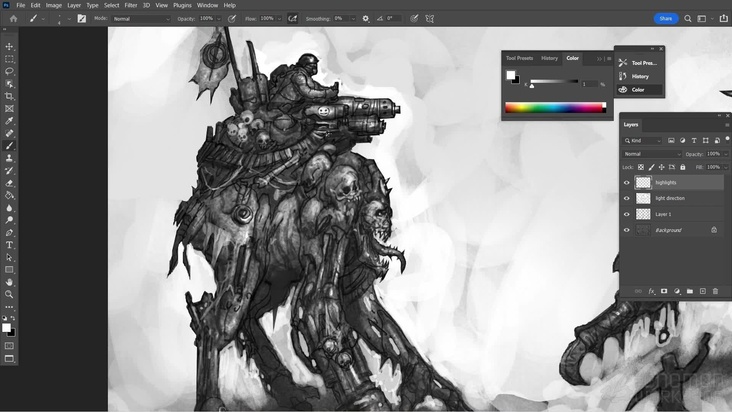Open the layer filter Kind dropdown
Screen dimensions: 732x412
[643, 140]
